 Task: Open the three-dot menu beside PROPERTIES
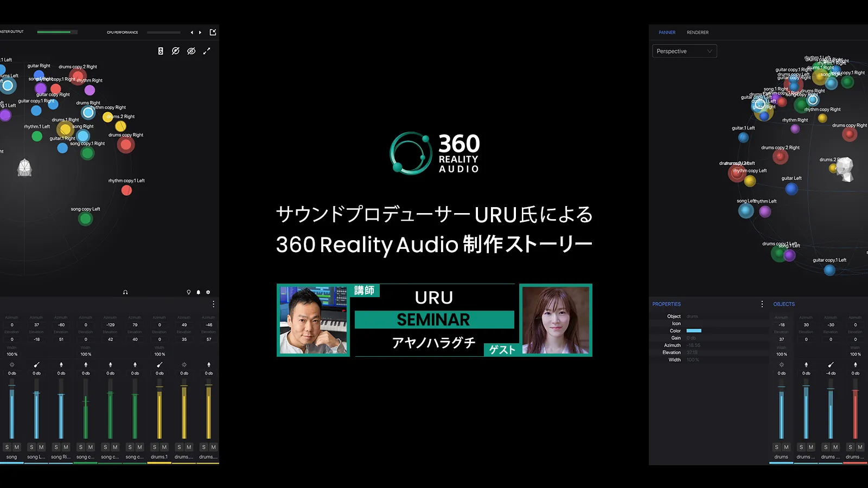762,304
